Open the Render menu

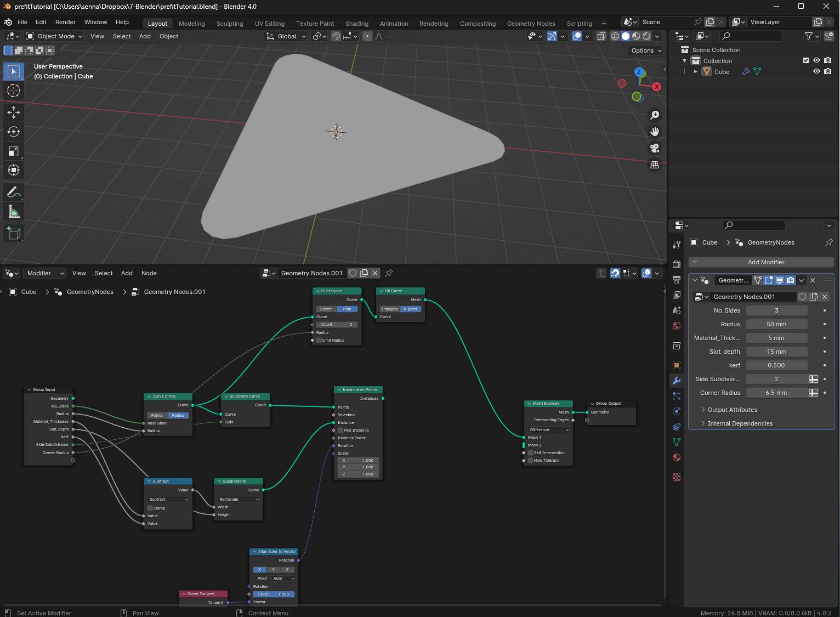coord(65,22)
